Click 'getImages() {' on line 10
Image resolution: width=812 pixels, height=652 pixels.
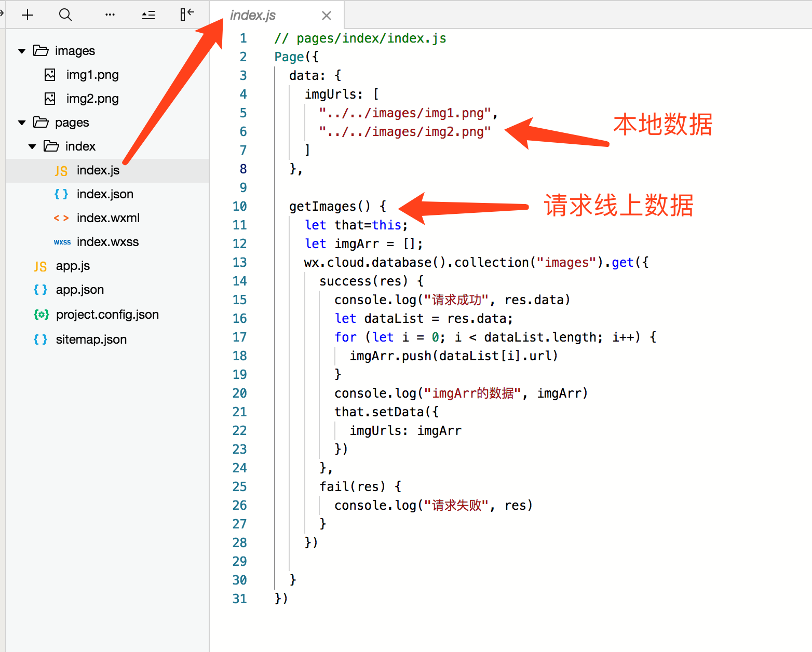point(338,207)
